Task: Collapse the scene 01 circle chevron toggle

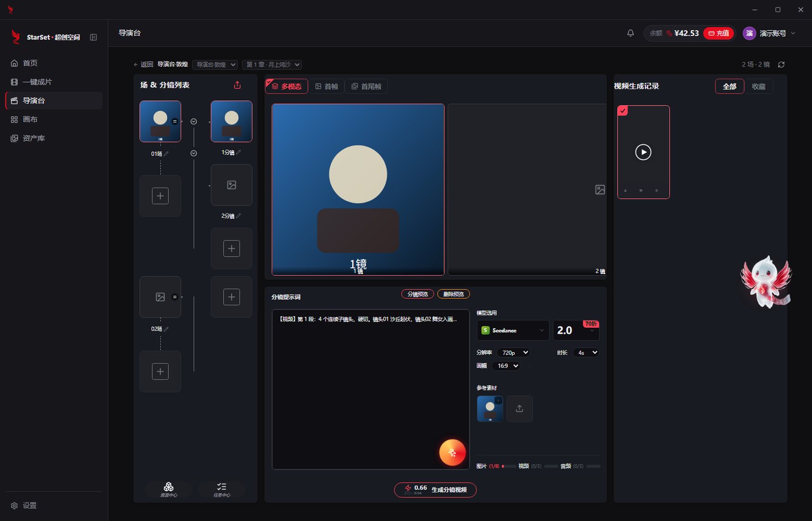Action: 193,121
